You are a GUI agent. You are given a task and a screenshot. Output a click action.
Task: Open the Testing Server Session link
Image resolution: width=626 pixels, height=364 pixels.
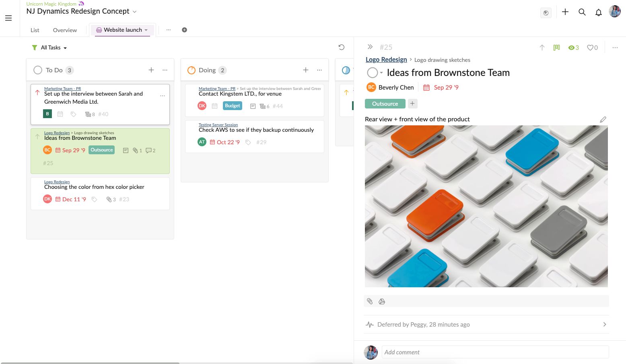pyautogui.click(x=218, y=125)
